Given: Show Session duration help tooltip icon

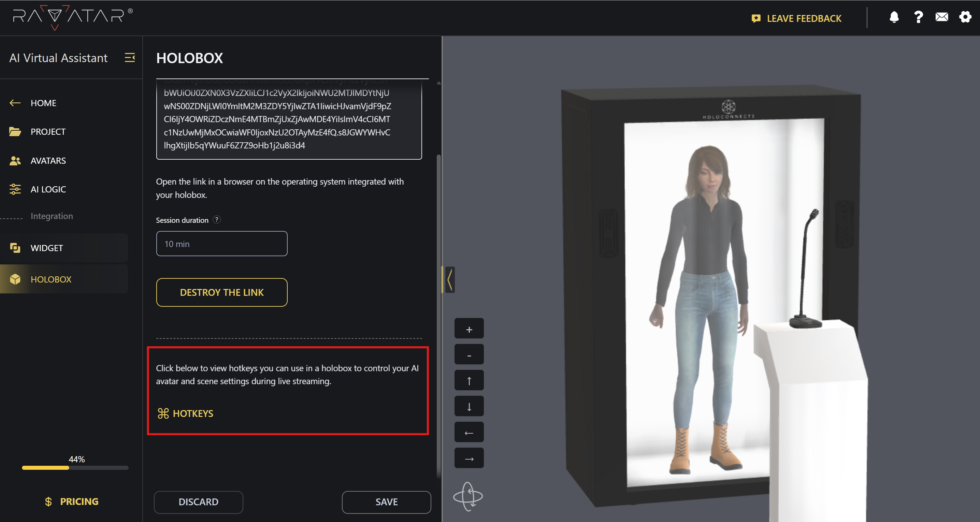Looking at the screenshot, I should coord(216,219).
